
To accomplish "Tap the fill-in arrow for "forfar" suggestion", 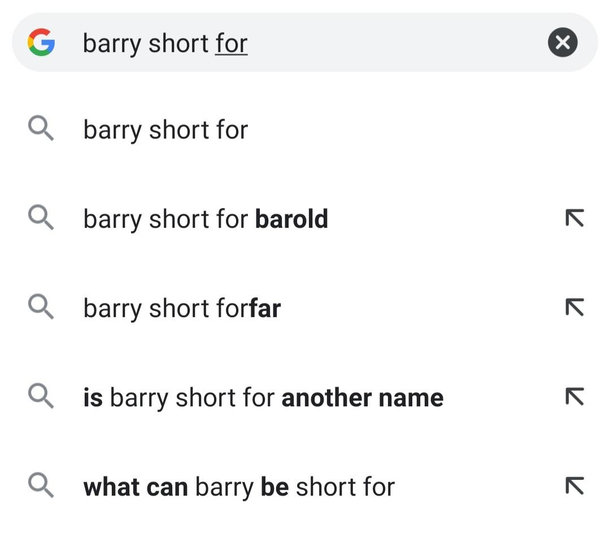I will (x=573, y=308).
